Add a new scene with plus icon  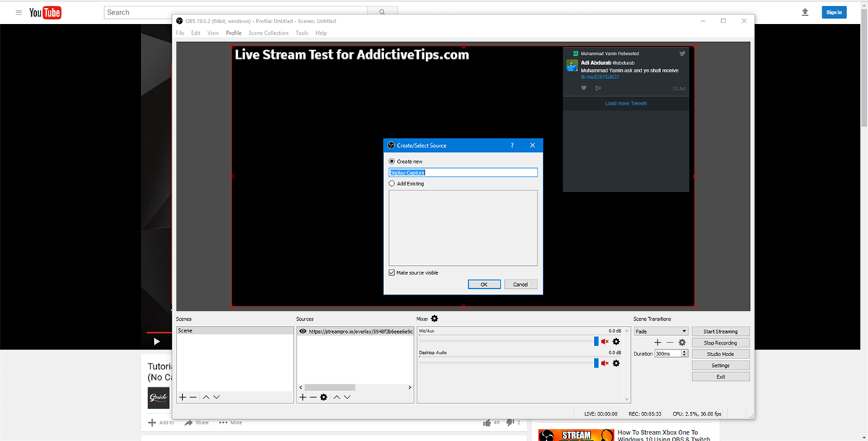(x=182, y=397)
